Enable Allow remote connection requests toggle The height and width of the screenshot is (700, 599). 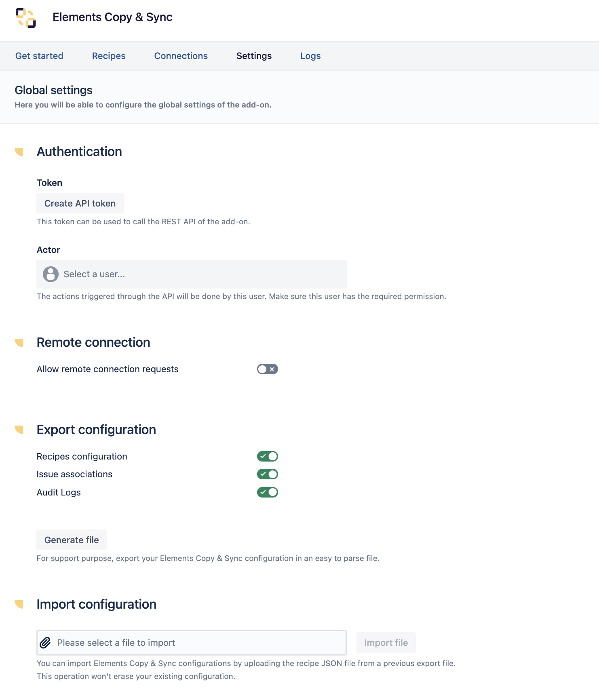point(267,369)
